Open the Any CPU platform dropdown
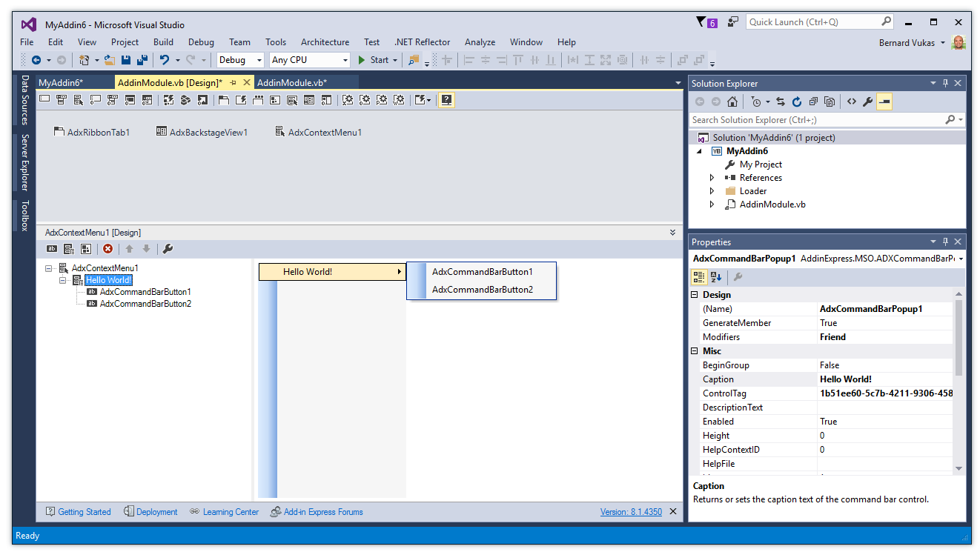The image size is (980, 552). point(310,60)
